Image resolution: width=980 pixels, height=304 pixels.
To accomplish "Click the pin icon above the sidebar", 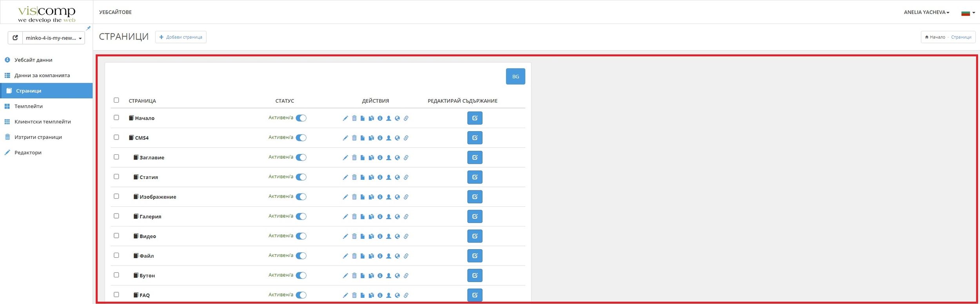I will (x=89, y=28).
